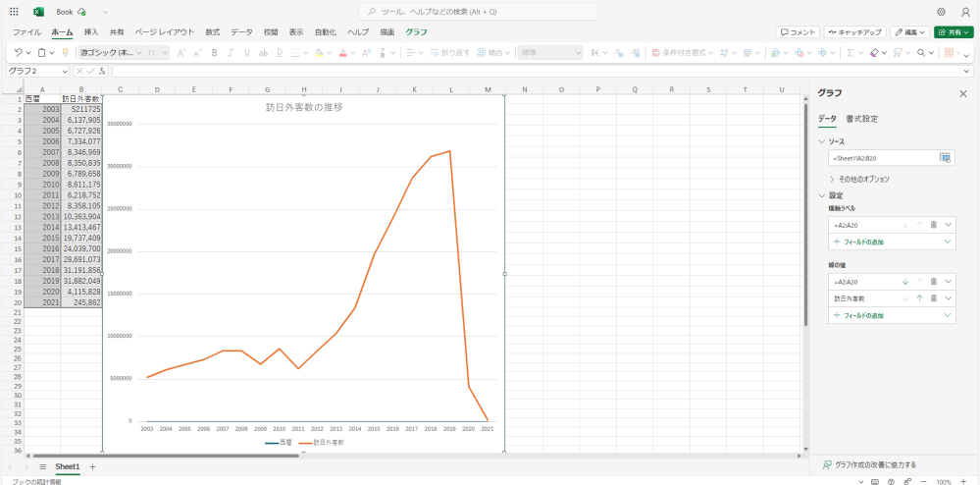Open the 編集 mode dropdown
The image size is (980, 485).
pos(909,31)
